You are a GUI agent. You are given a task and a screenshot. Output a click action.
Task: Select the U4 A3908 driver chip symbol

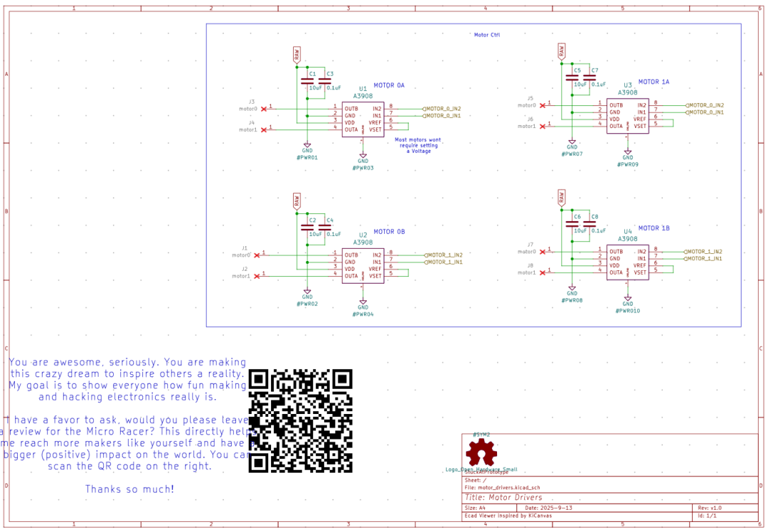point(627,262)
